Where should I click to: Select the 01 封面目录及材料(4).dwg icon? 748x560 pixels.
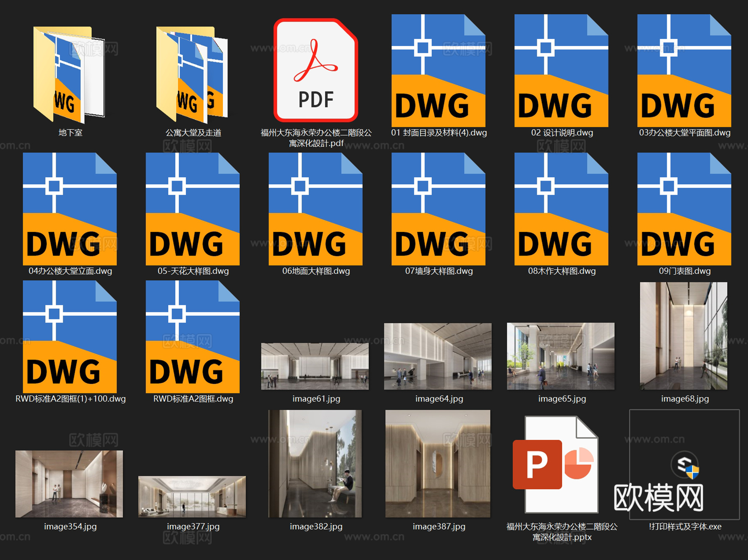(438, 71)
